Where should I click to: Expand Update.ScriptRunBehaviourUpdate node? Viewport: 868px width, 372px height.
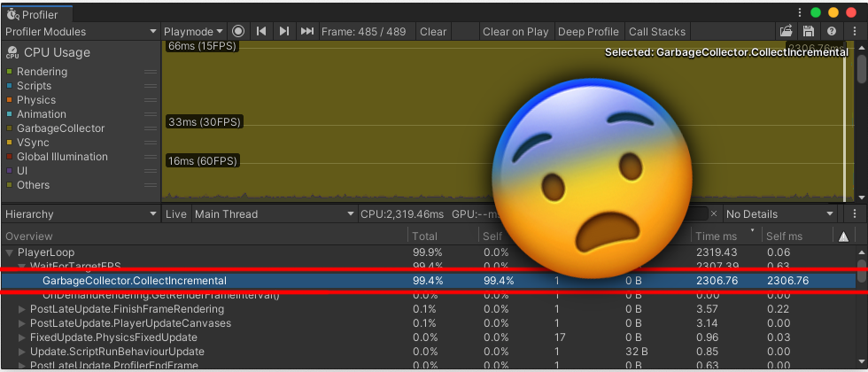point(22,353)
